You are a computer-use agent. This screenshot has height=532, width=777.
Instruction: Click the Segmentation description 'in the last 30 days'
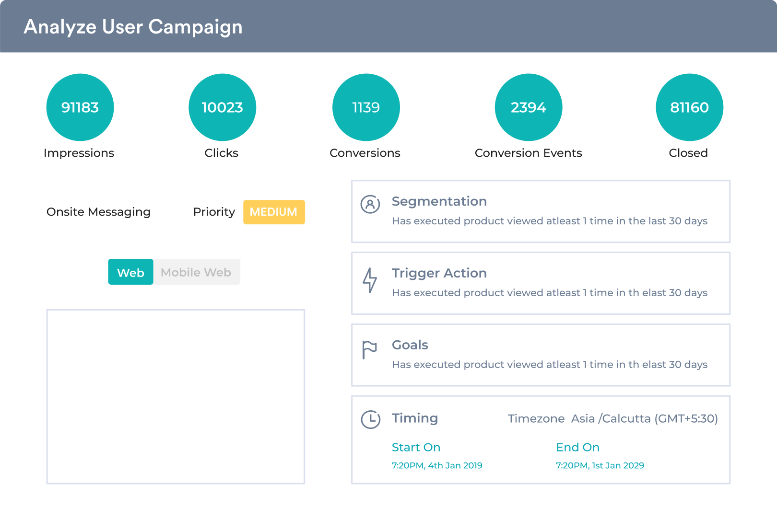tap(661, 221)
